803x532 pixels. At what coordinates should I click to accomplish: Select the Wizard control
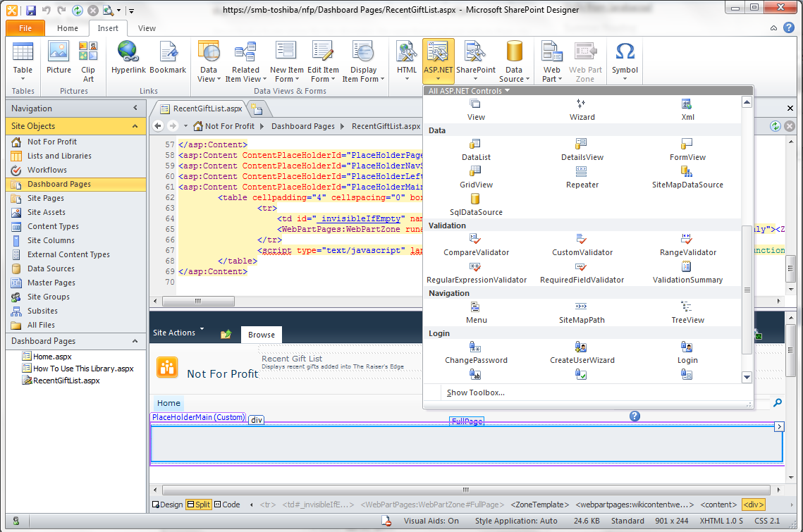pyautogui.click(x=582, y=110)
